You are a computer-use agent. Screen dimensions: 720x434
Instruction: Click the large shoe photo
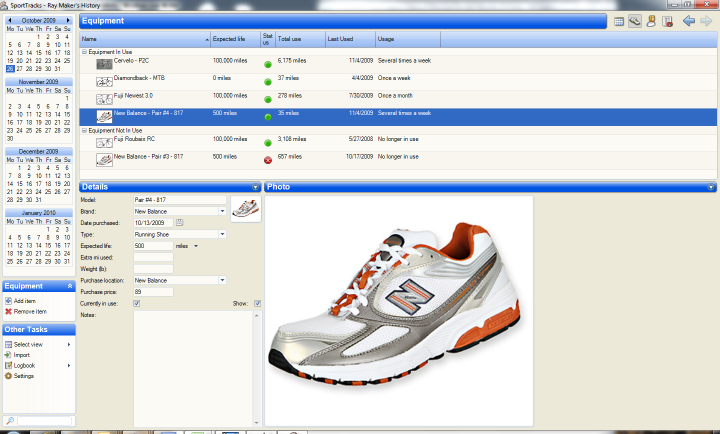[x=399, y=311]
